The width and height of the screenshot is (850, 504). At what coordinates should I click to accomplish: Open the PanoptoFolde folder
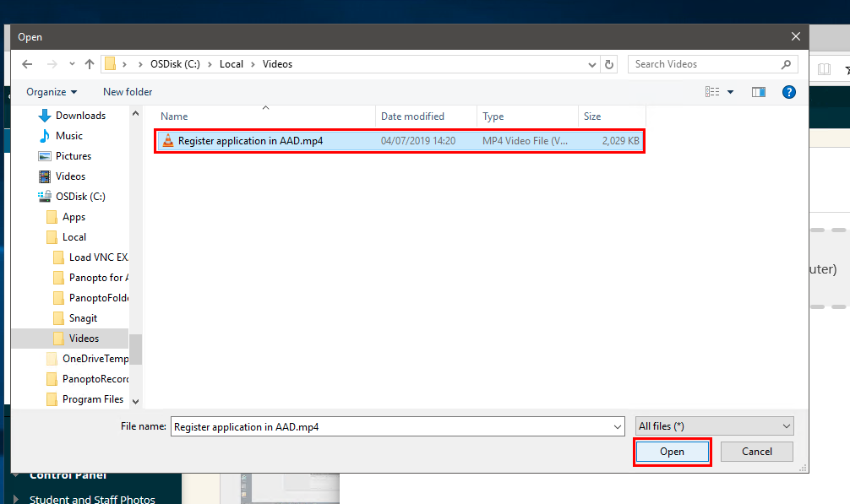99,298
